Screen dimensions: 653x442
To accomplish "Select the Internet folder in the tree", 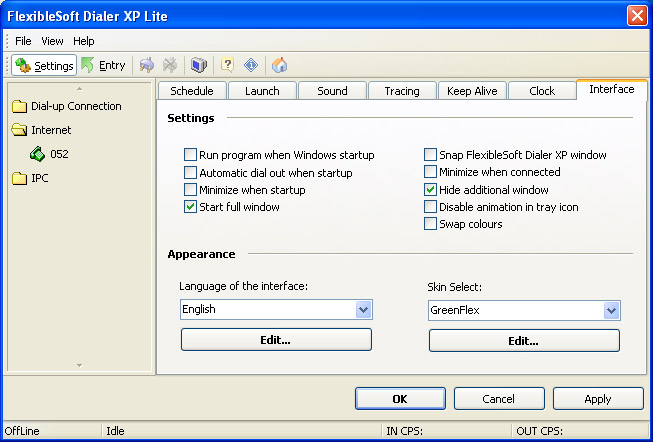I will (42, 130).
